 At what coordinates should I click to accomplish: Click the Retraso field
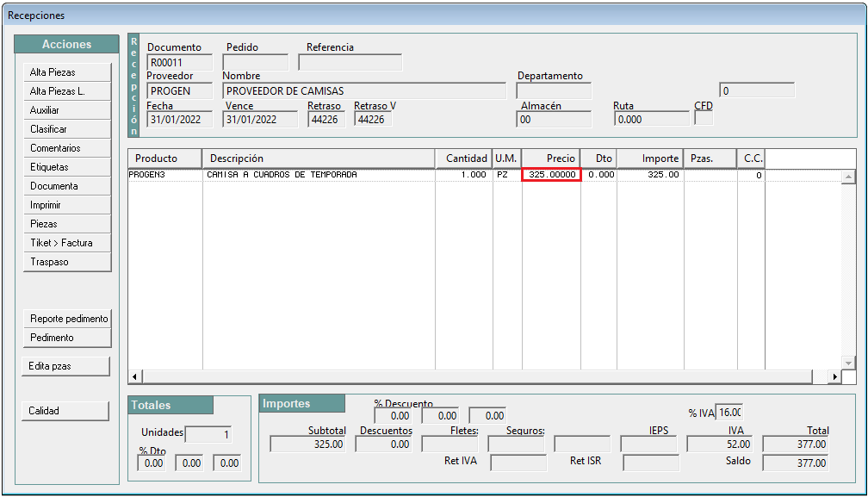point(326,119)
